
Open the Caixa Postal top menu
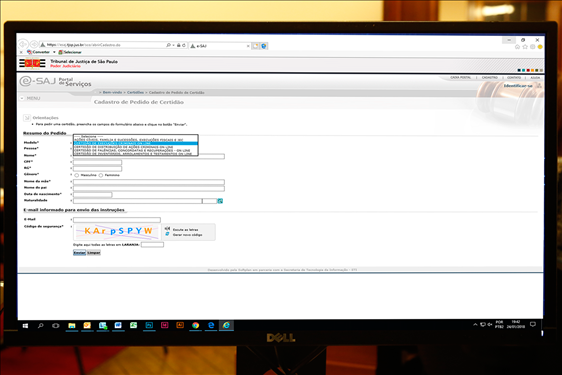pos(461,77)
